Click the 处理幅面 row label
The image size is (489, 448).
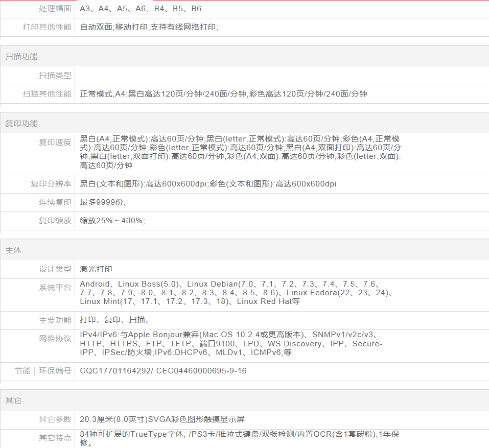(55, 9)
